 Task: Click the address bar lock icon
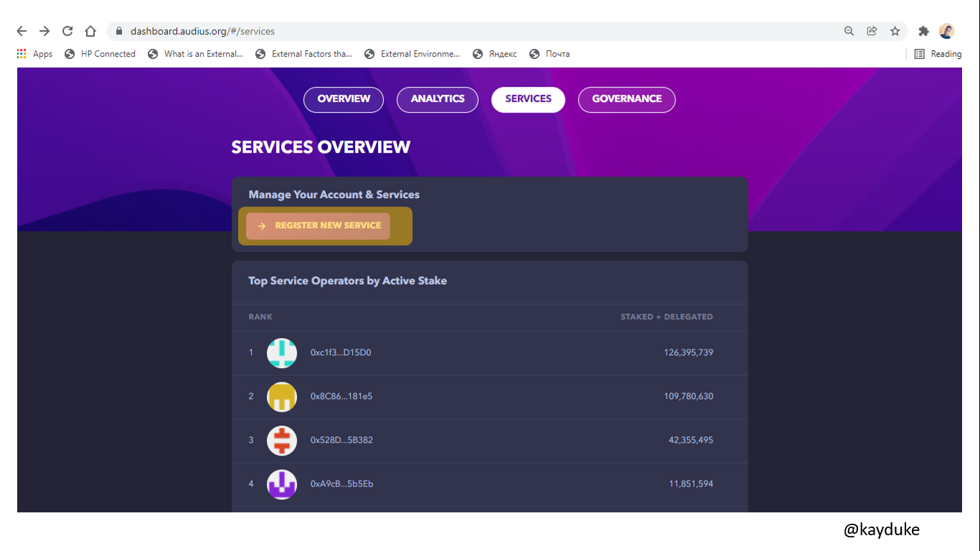(119, 31)
